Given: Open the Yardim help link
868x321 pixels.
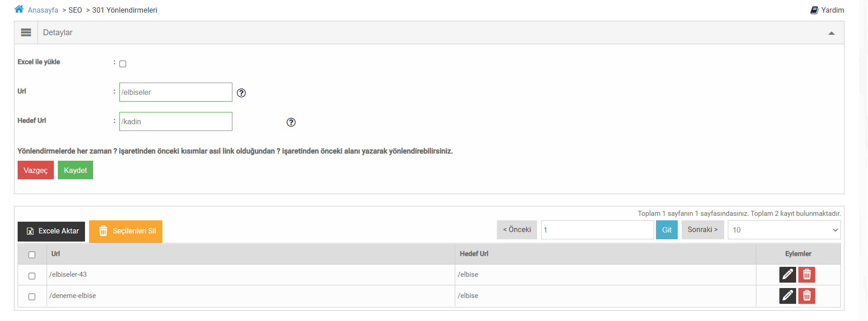Looking at the screenshot, I should (x=827, y=10).
